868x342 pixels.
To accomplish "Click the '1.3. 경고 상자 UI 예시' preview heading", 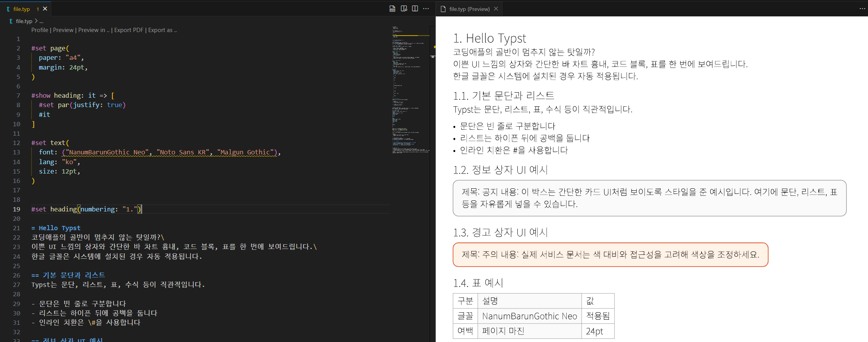I will 501,233.
